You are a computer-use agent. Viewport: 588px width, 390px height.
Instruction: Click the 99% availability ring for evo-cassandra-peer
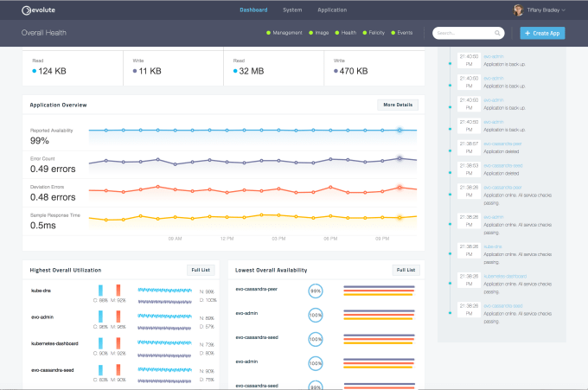316,292
